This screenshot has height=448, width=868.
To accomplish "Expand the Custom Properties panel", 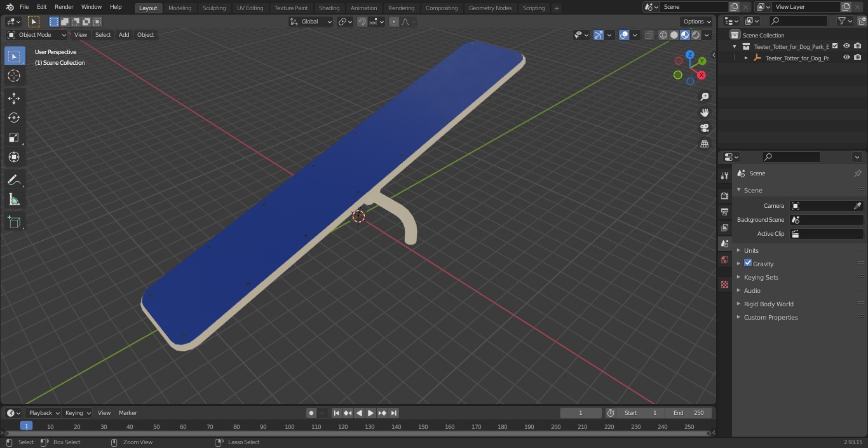I will 770,317.
